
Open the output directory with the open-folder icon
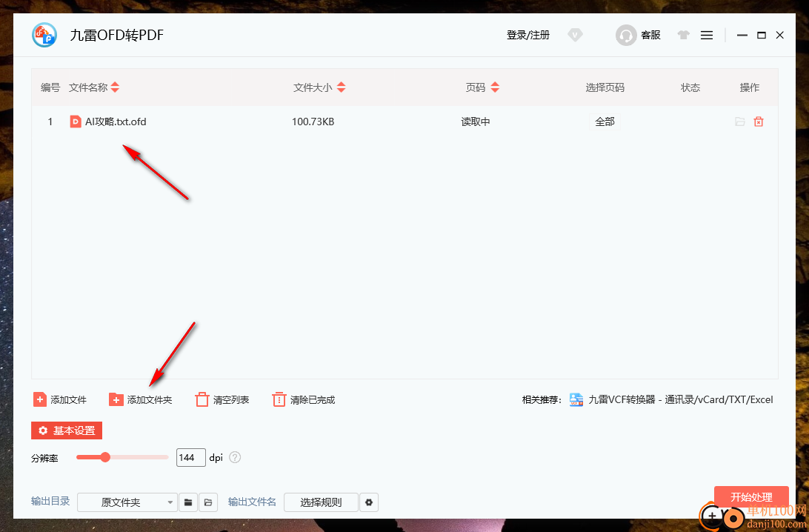point(208,502)
